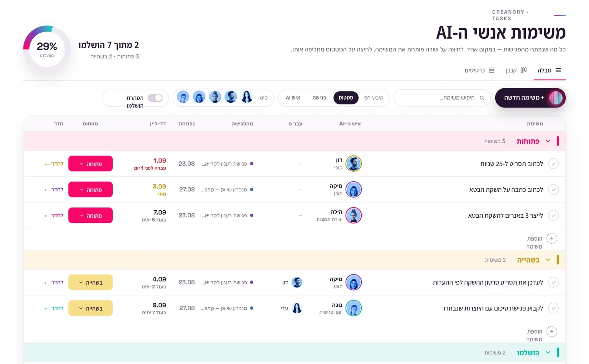Follow the לחדר link in דון's open task row

coord(54,164)
